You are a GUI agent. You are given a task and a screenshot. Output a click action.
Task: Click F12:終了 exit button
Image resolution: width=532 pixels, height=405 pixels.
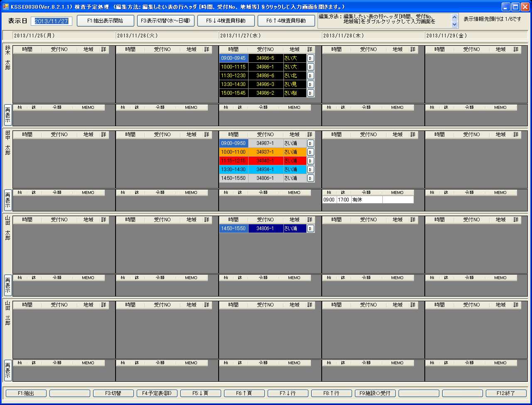506,393
